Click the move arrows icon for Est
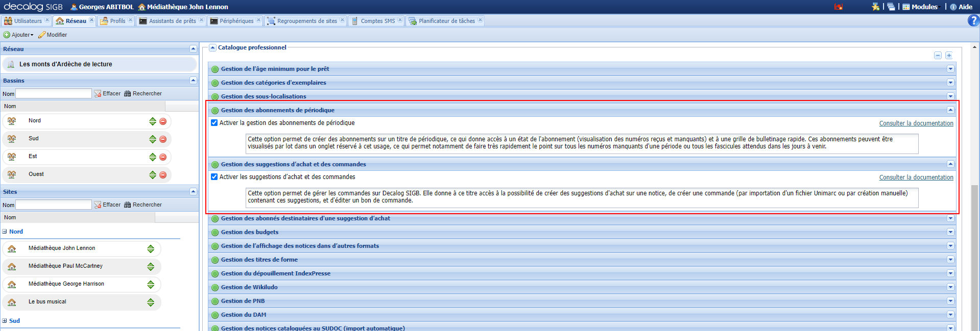 153,157
